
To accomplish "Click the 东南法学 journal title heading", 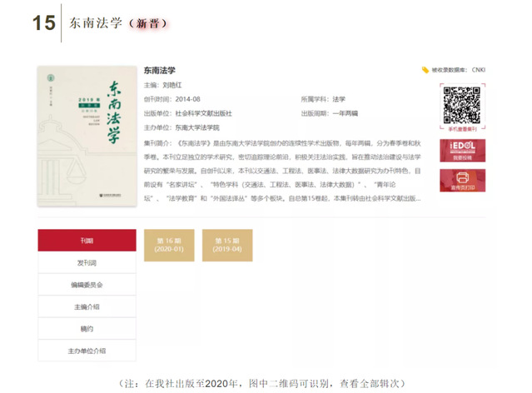I will click(x=159, y=71).
